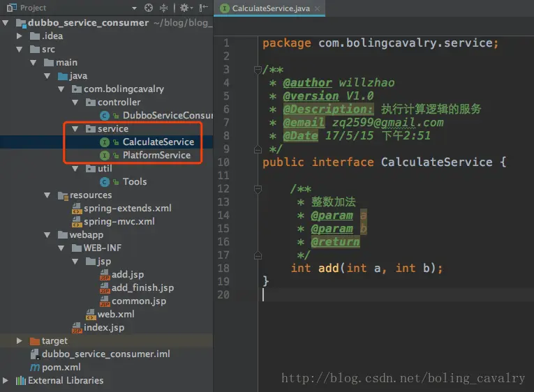Open spring-mvc.xml file
The height and width of the screenshot is (392, 534).
coord(119,222)
